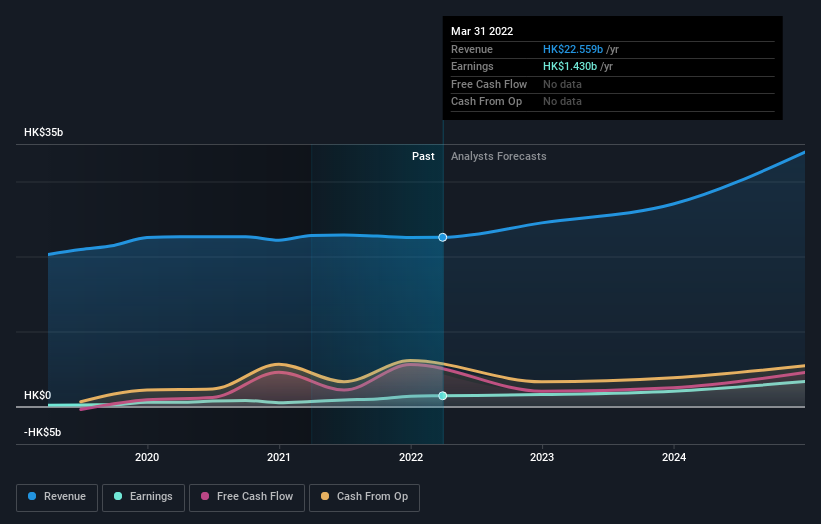Image resolution: width=821 pixels, height=524 pixels.
Task: Click the HK$22.559b revenue value in tooltip
Action: pyautogui.click(x=573, y=49)
